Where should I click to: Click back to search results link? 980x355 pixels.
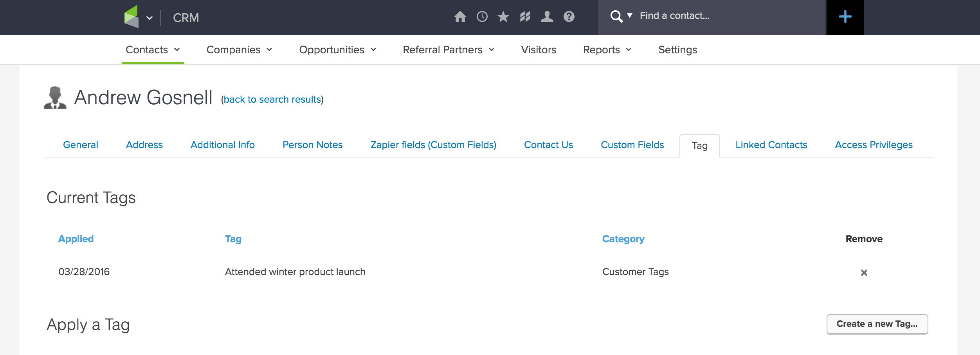point(272,100)
